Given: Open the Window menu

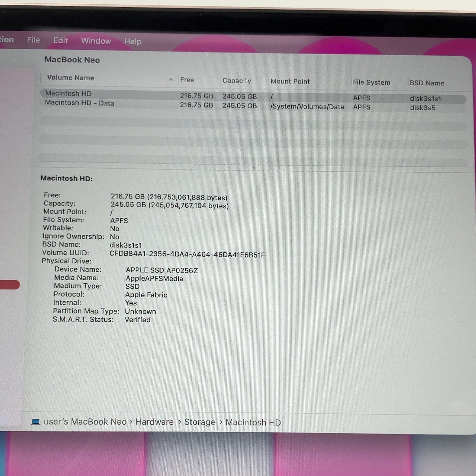Looking at the screenshot, I should pyautogui.click(x=96, y=41).
